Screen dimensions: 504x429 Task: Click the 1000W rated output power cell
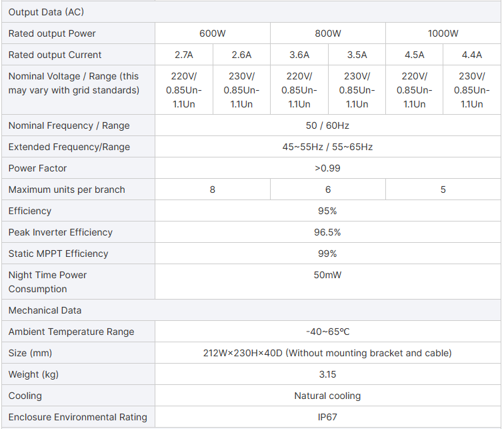pyautogui.click(x=443, y=33)
